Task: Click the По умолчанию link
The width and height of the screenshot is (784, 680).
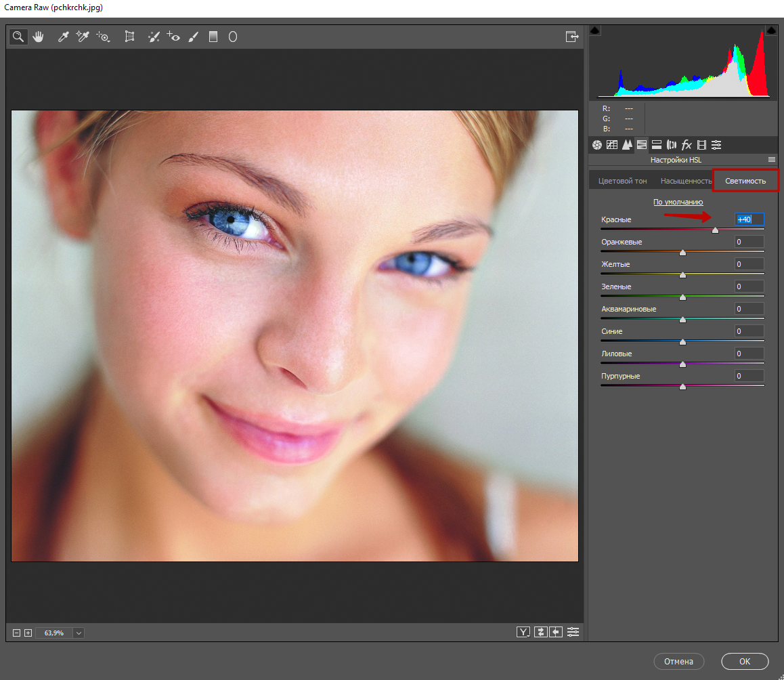Action: 678,202
